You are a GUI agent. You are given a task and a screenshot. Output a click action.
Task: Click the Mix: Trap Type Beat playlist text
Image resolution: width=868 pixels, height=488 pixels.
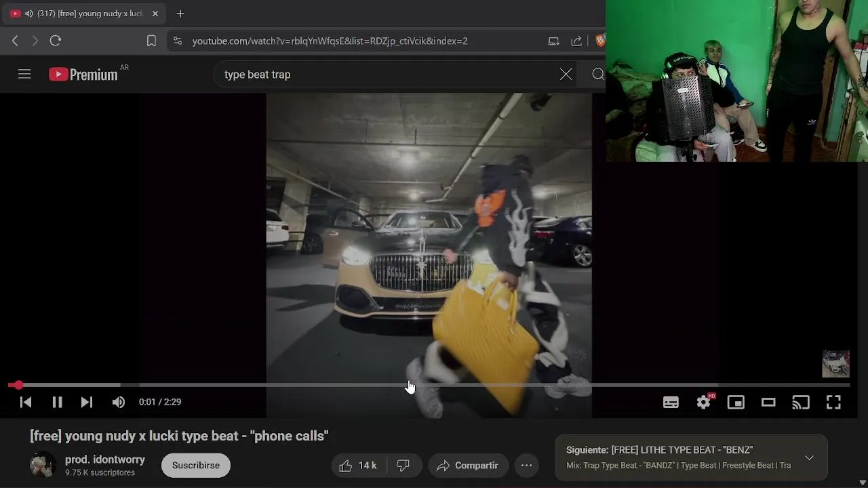(x=678, y=466)
